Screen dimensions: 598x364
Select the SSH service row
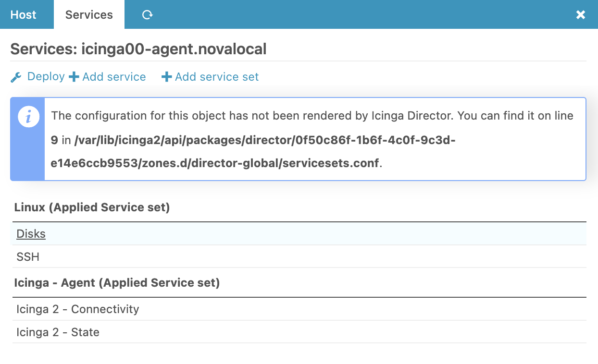[x=28, y=257]
